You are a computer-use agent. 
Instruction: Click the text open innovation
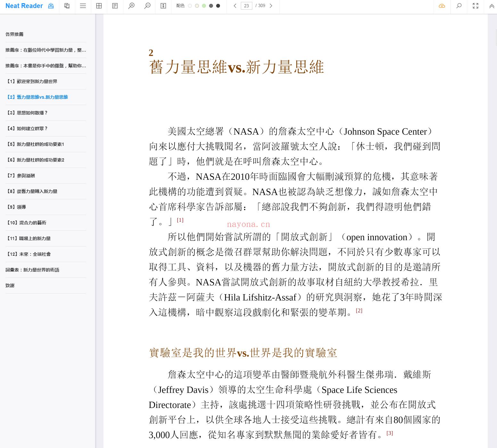377,237
